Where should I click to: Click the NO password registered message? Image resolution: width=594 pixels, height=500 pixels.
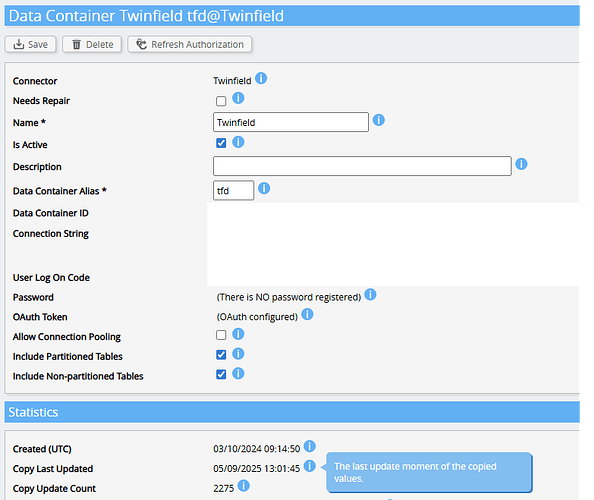(289, 297)
